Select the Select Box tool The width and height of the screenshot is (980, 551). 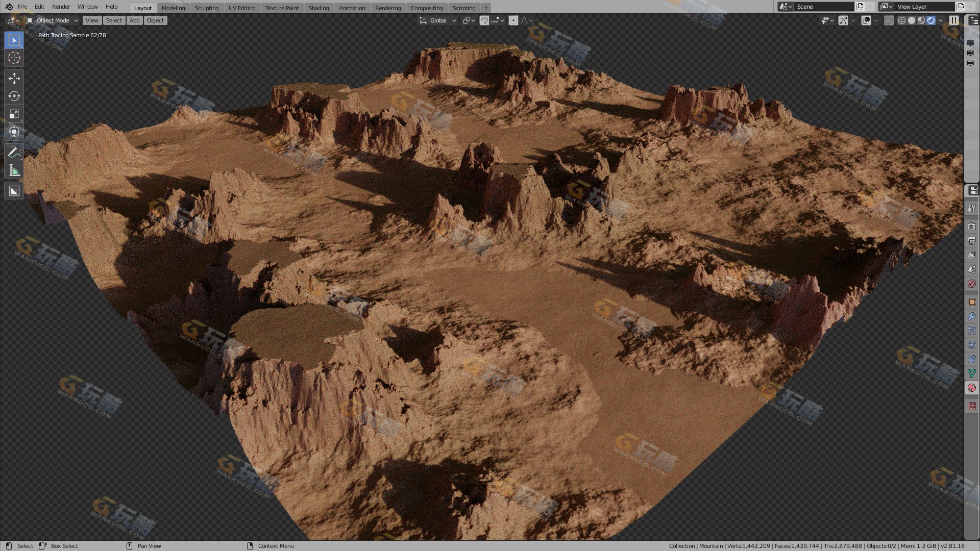[14, 40]
